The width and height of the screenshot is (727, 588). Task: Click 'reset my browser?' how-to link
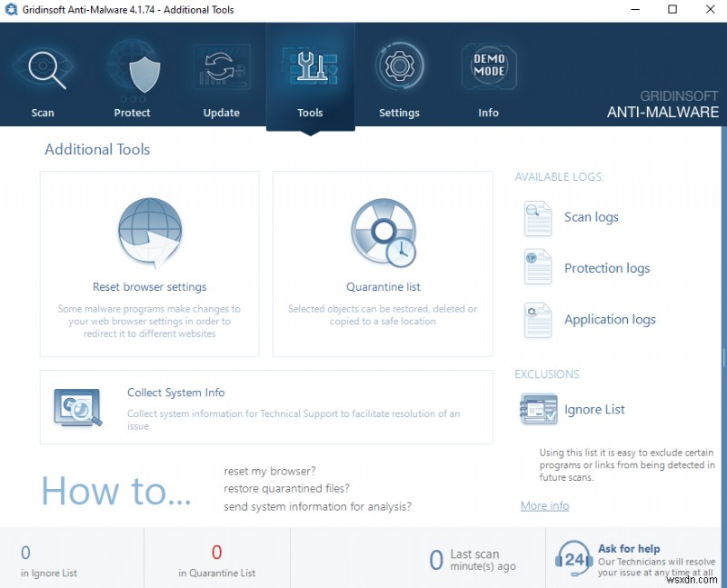click(x=269, y=471)
